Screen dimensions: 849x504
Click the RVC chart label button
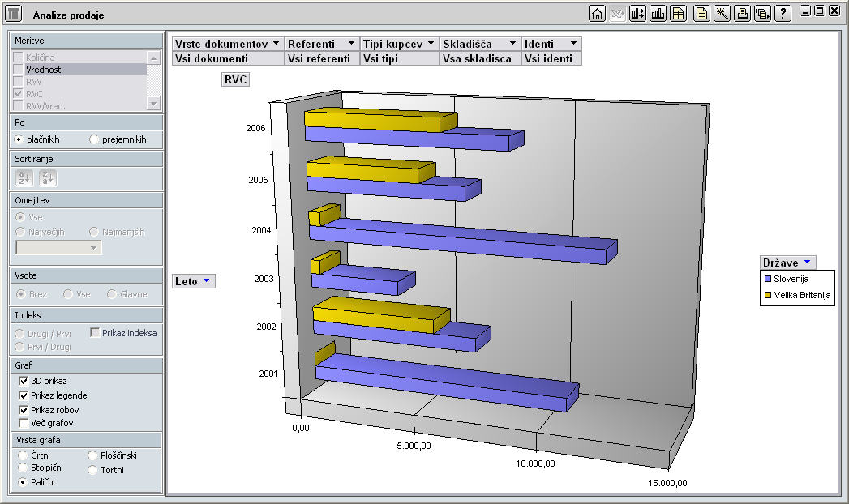pyautogui.click(x=235, y=79)
